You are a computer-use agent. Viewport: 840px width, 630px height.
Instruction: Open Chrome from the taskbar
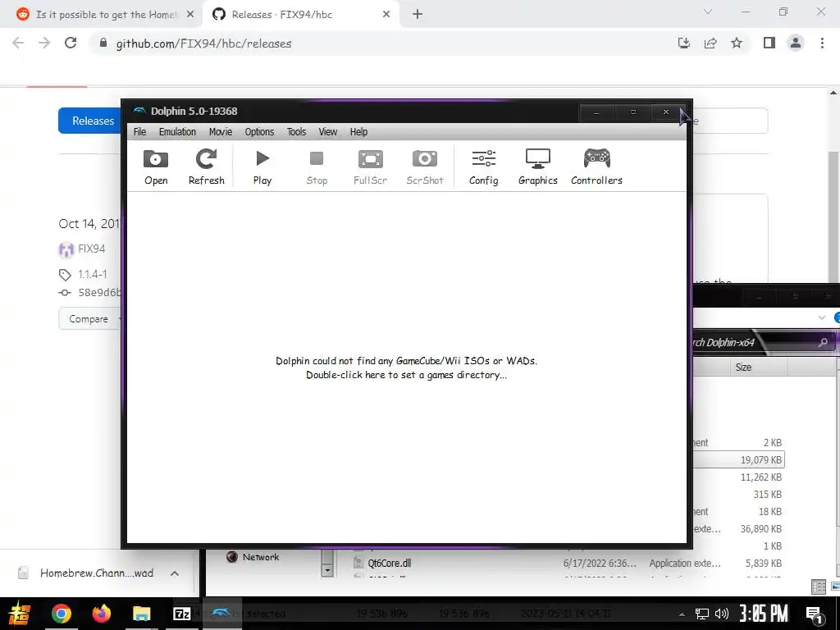[61, 614]
